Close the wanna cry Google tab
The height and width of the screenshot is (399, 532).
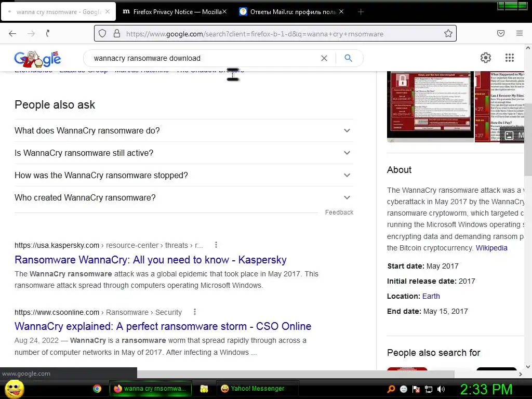click(108, 11)
